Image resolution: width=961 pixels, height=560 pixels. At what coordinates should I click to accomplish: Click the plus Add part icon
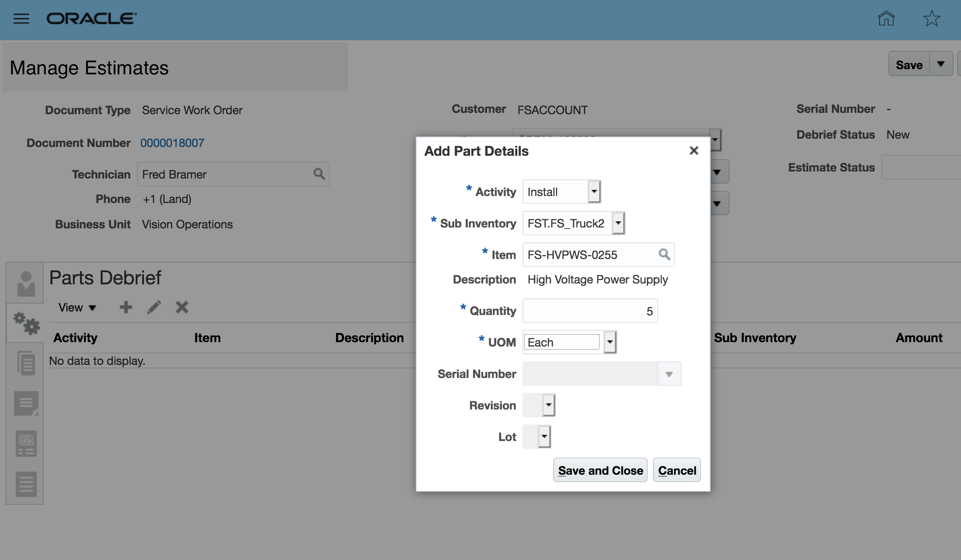tap(126, 307)
